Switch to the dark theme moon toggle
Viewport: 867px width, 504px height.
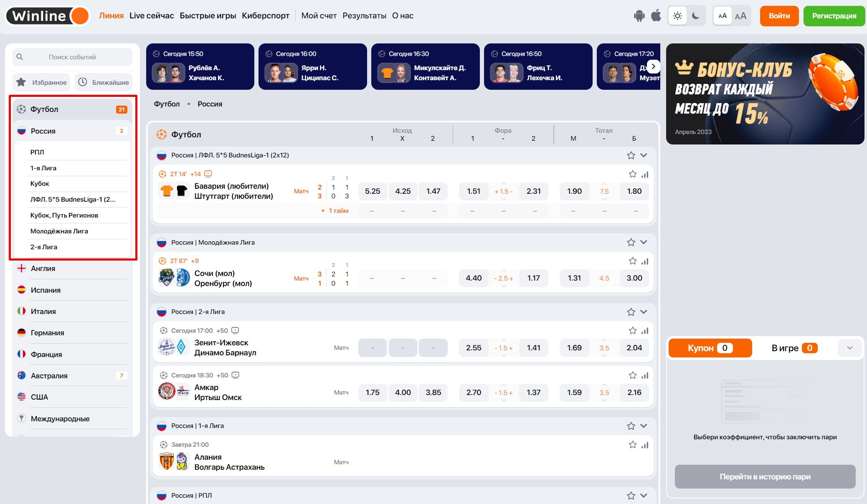click(x=696, y=16)
